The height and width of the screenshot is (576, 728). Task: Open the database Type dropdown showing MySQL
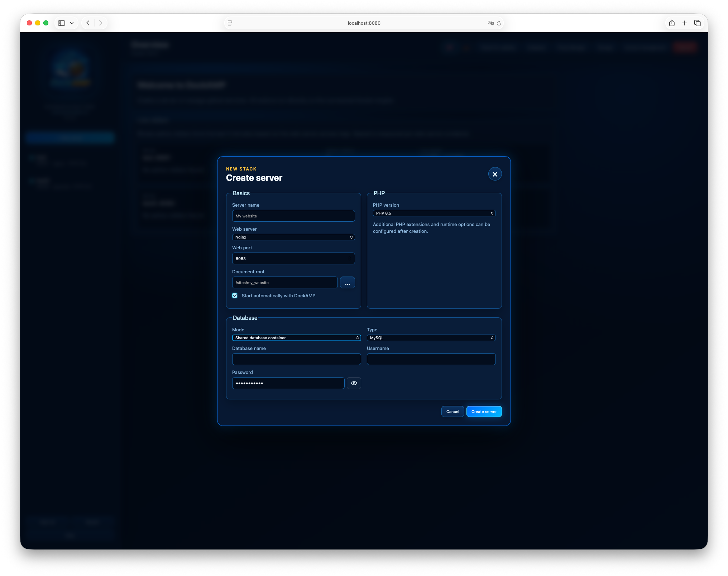[431, 338]
